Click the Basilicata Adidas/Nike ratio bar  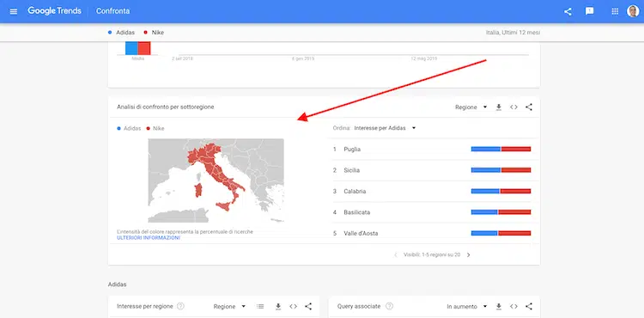click(x=501, y=212)
